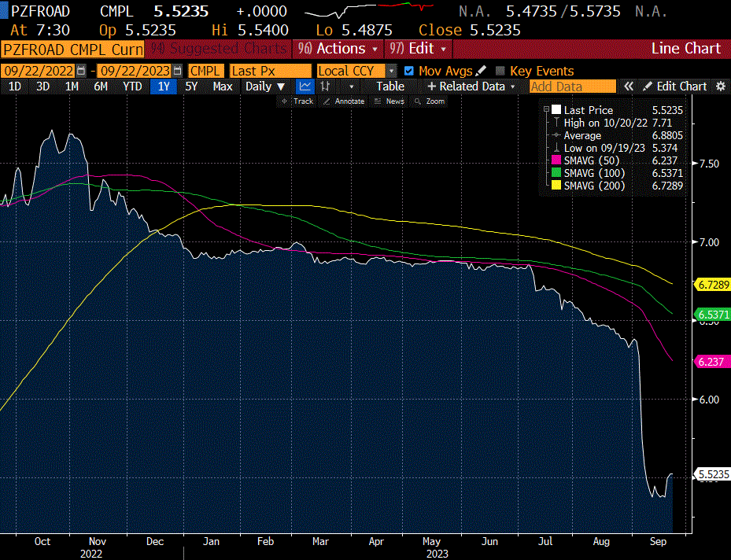Collapse the legend box expander
This screenshot has width=731, height=560.
point(546,109)
